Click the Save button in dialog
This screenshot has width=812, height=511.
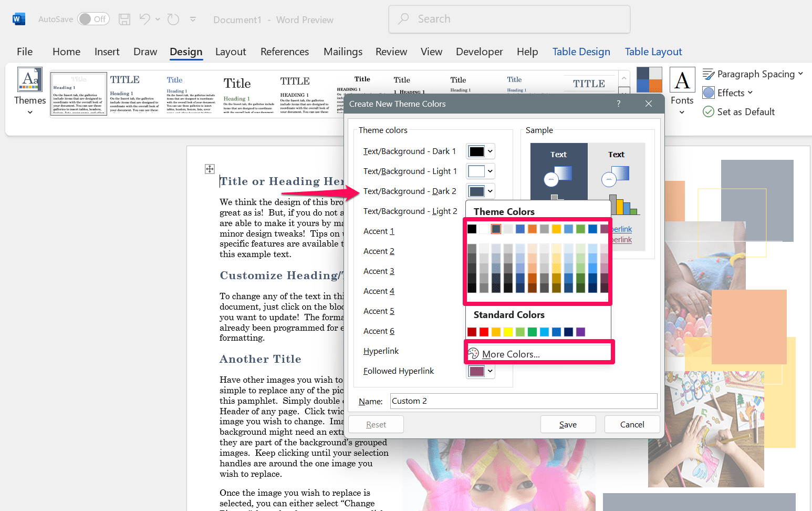[x=568, y=424]
